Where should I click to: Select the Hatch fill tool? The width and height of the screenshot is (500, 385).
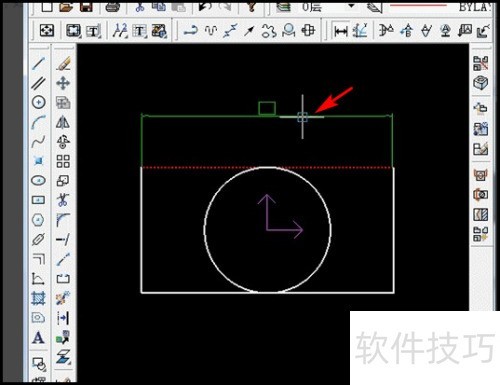click(x=39, y=298)
